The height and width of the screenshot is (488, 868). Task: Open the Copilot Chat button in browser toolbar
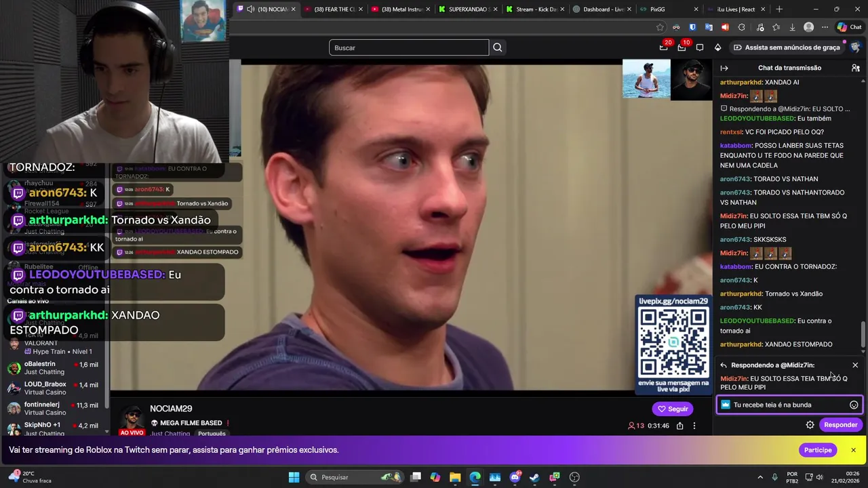click(849, 27)
